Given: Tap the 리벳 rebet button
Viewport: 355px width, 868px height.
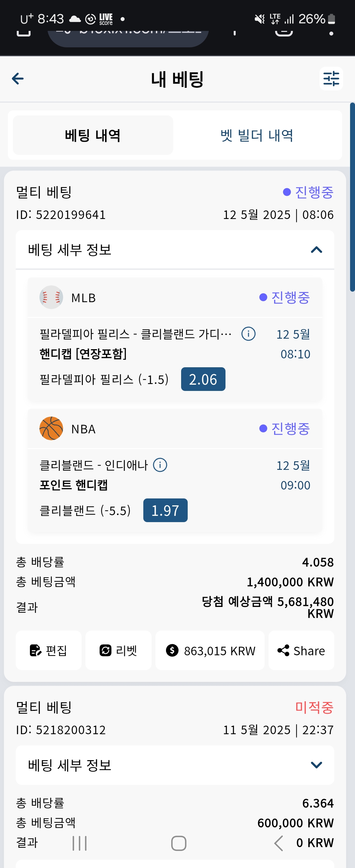Looking at the screenshot, I should click(x=118, y=650).
